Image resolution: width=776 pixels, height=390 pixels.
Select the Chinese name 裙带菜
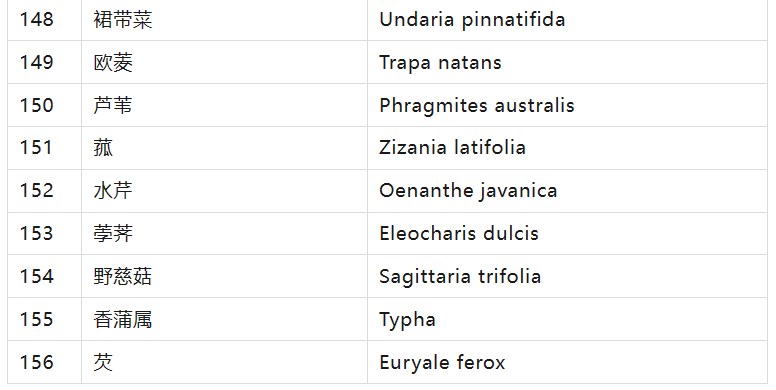122,20
